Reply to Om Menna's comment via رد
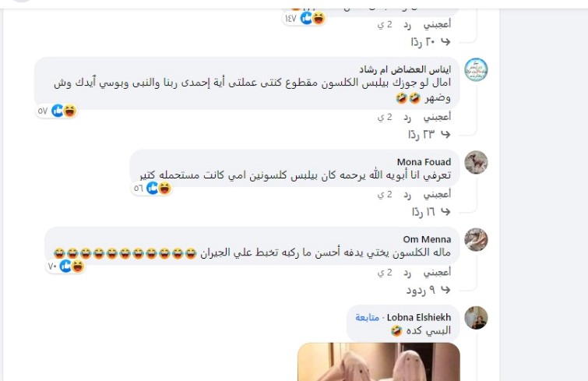The image size is (588, 381). pos(407,272)
